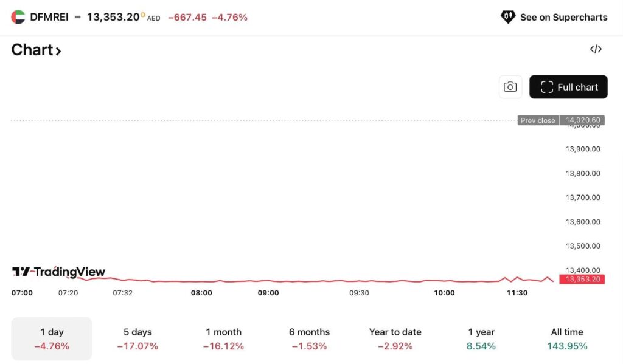Show the All time range

click(566, 338)
